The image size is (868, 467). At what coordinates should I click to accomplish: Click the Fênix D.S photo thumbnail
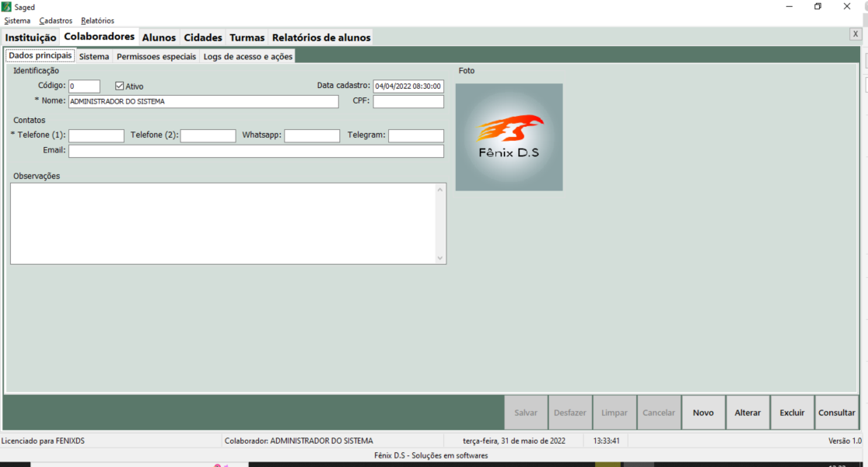(x=509, y=137)
